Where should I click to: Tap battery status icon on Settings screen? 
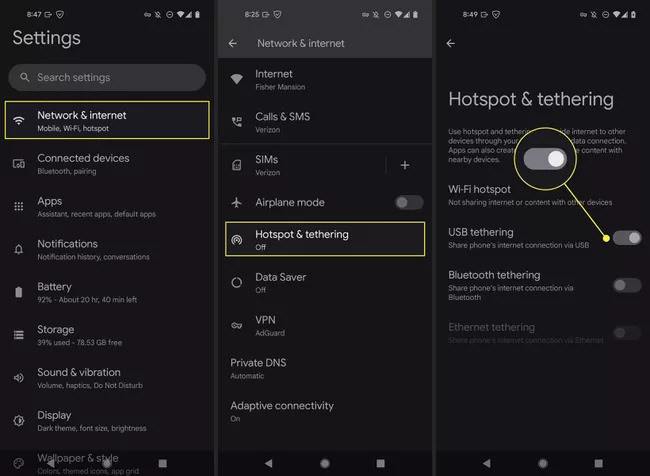click(197, 15)
